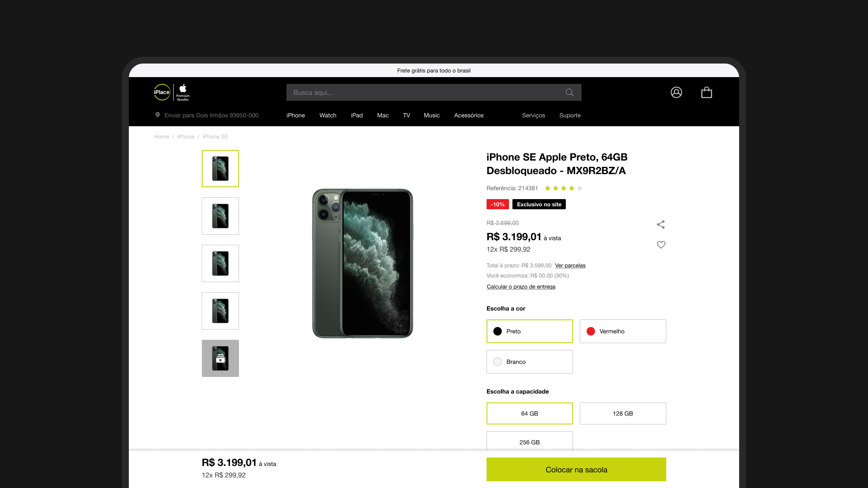868x488 pixels.
Task: Open the user account icon
Action: tap(676, 92)
